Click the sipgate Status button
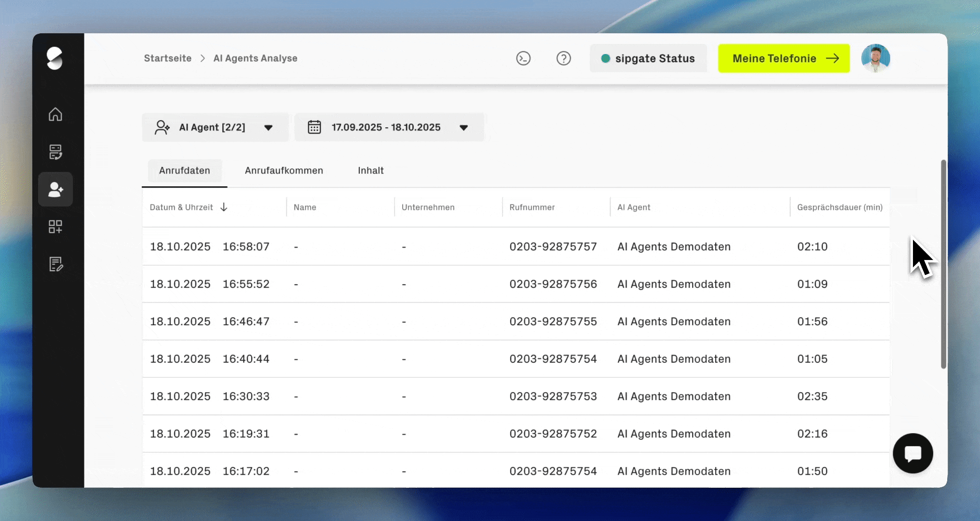The height and width of the screenshot is (521, 980). [x=648, y=58]
